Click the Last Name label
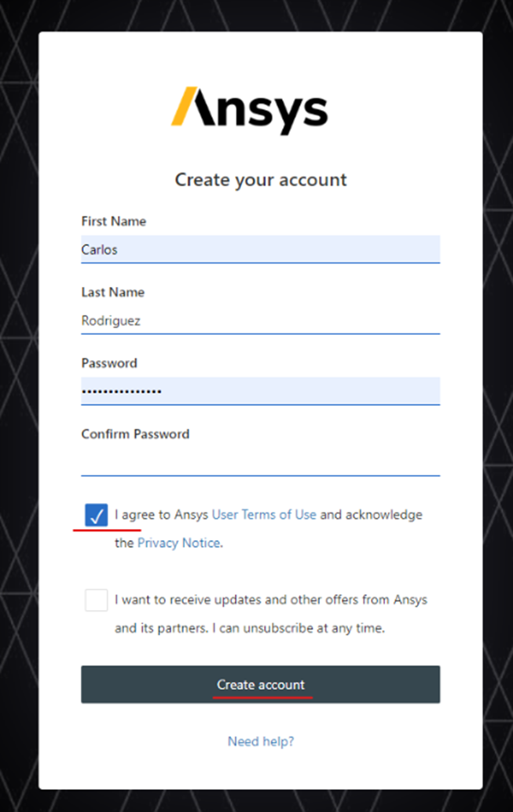The width and height of the screenshot is (513, 812). (112, 292)
